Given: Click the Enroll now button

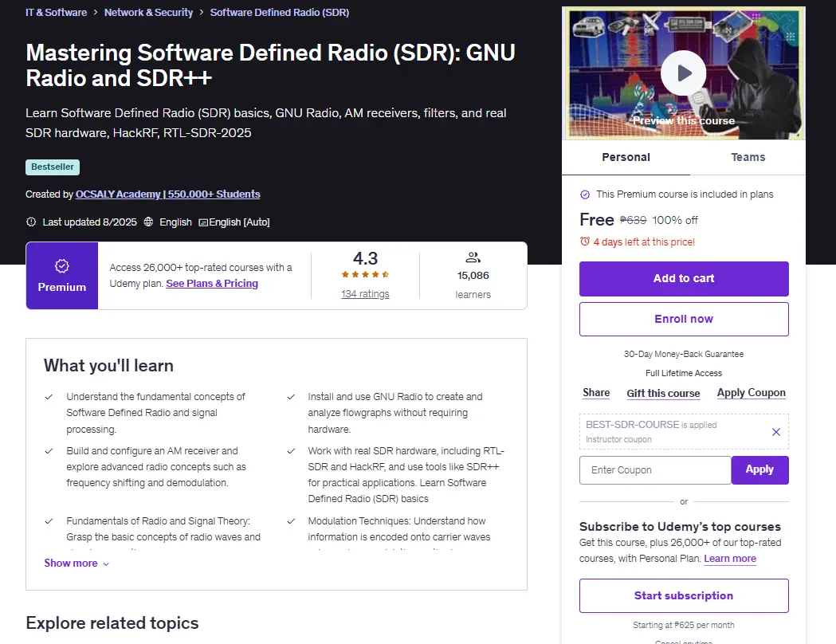Looking at the screenshot, I should pyautogui.click(x=684, y=319).
